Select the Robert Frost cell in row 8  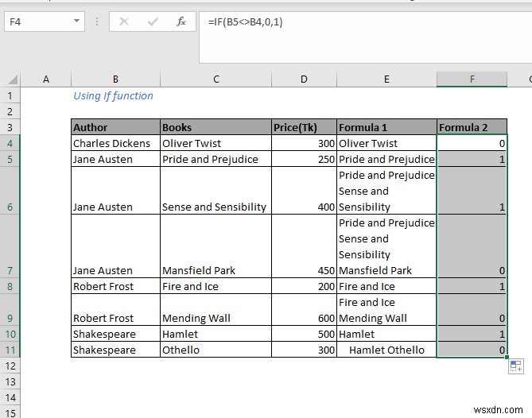115,286
